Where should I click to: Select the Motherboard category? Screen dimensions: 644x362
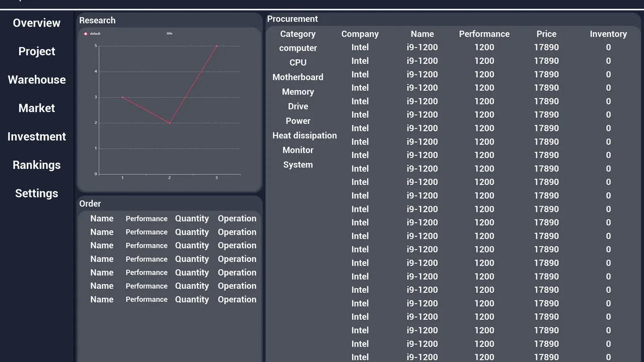[x=298, y=77]
